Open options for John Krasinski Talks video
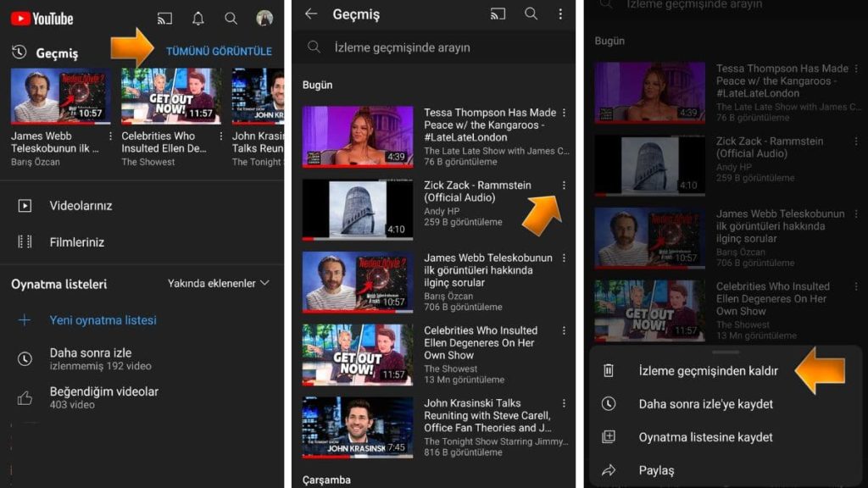Viewport: 868px width, 488px height. click(564, 403)
